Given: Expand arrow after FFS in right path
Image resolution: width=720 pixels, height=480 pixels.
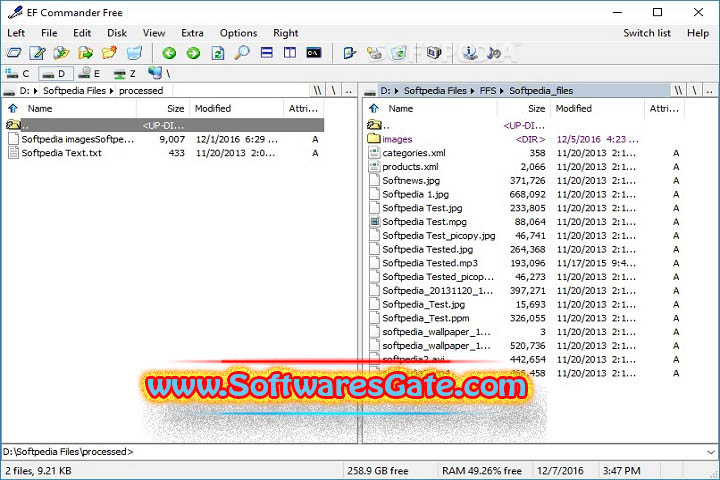Looking at the screenshot, I should (501, 91).
